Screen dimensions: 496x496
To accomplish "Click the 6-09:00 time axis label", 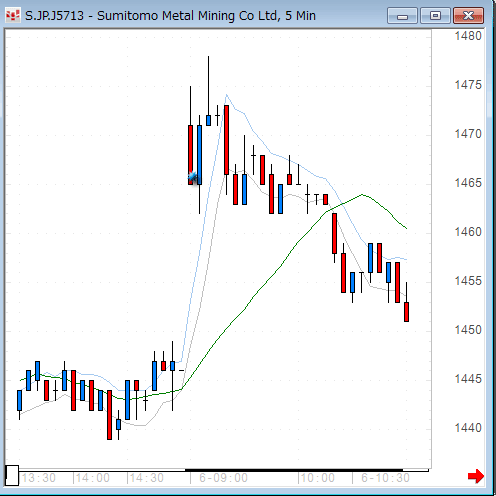I will (x=223, y=478).
